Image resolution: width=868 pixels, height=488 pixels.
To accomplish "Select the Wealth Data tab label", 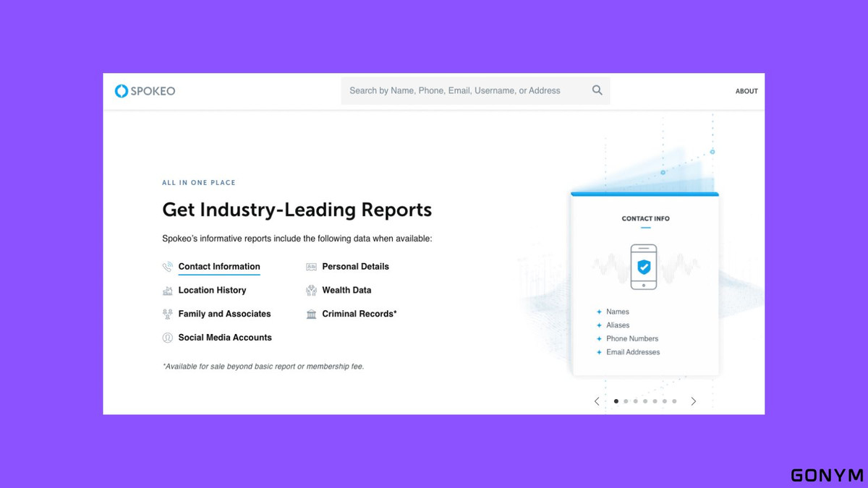I will pyautogui.click(x=346, y=291).
